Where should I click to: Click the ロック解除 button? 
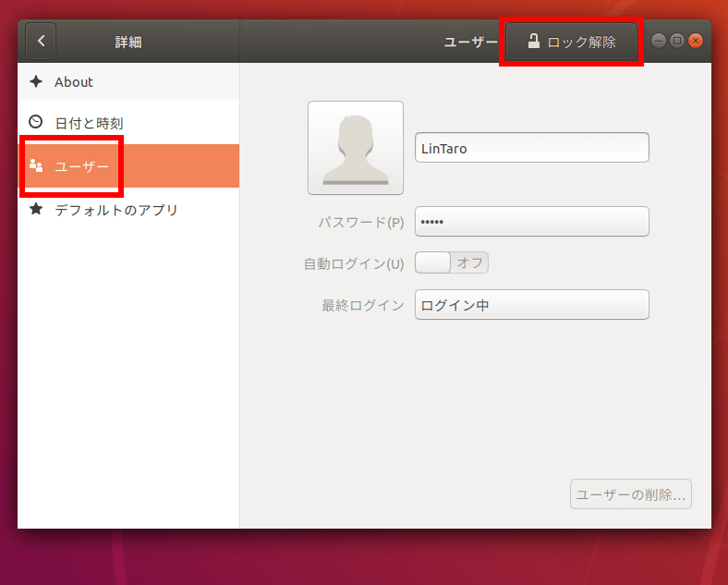point(571,42)
